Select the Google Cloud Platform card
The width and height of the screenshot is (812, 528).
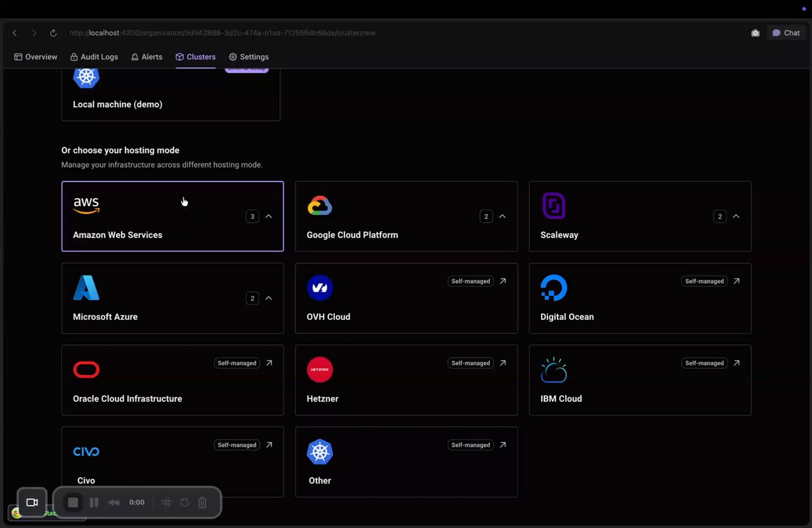pos(406,216)
